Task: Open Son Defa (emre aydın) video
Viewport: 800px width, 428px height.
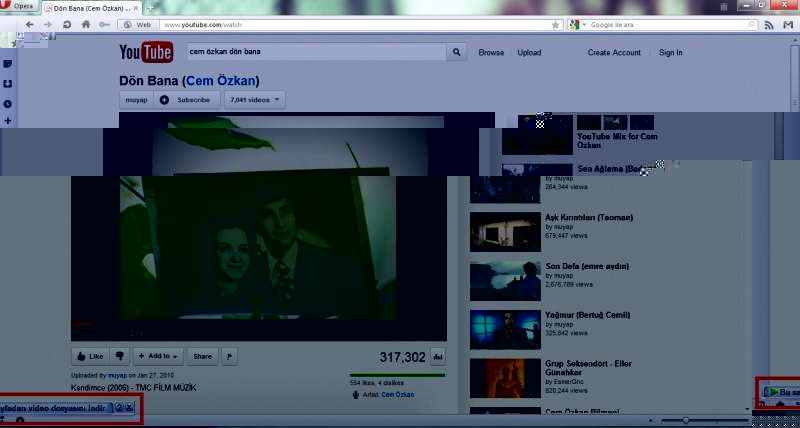Action: [587, 266]
